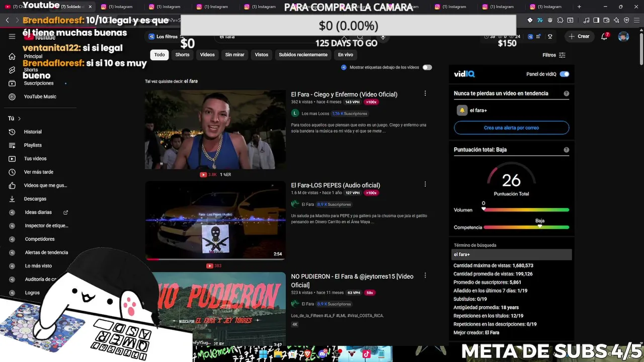Viewport: 644px width, 362px height.
Task: Open Ver más tarde list
Action: [38, 172]
